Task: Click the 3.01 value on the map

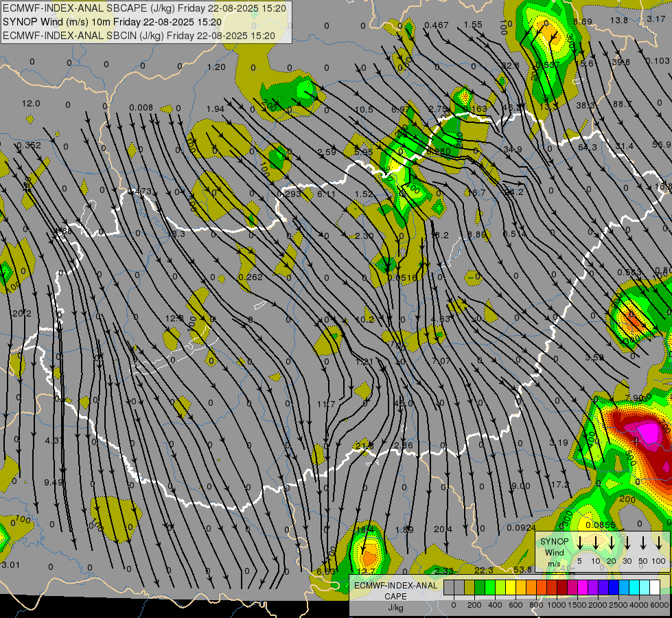Action: coord(11,565)
